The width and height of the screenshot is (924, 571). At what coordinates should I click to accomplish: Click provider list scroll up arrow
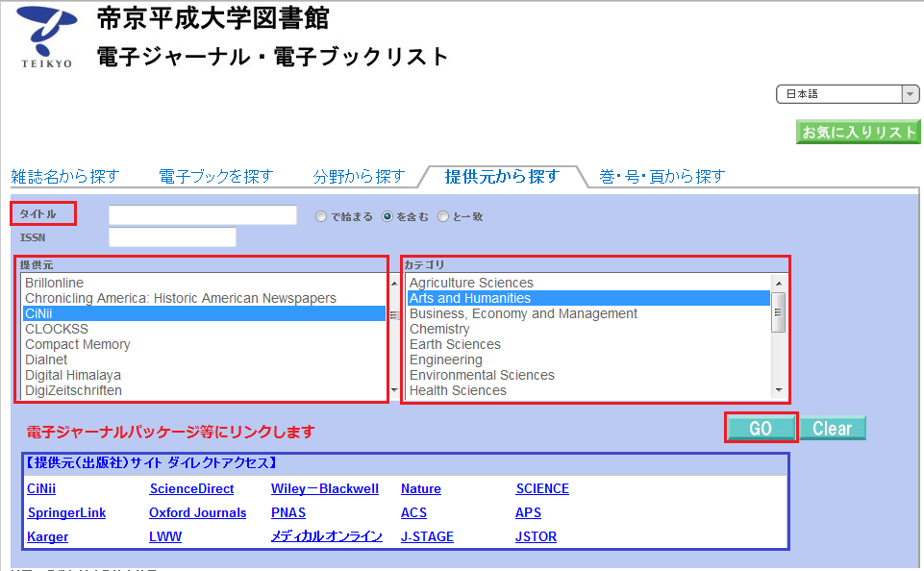click(394, 284)
